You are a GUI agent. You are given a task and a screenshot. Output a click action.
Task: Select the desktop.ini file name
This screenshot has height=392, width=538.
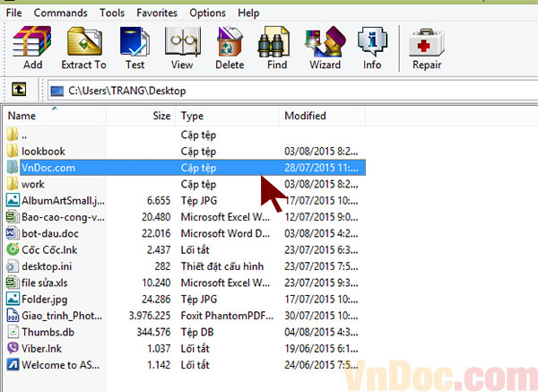[47, 266]
